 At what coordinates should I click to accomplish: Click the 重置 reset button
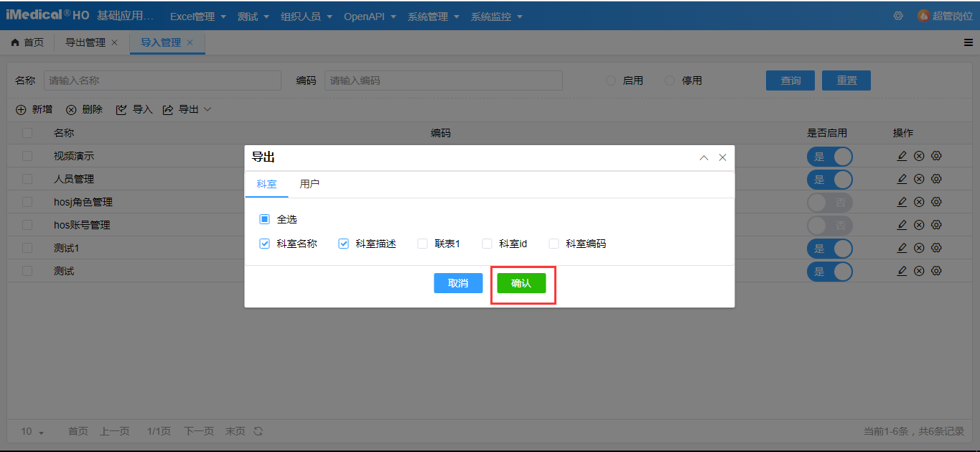[x=846, y=80]
